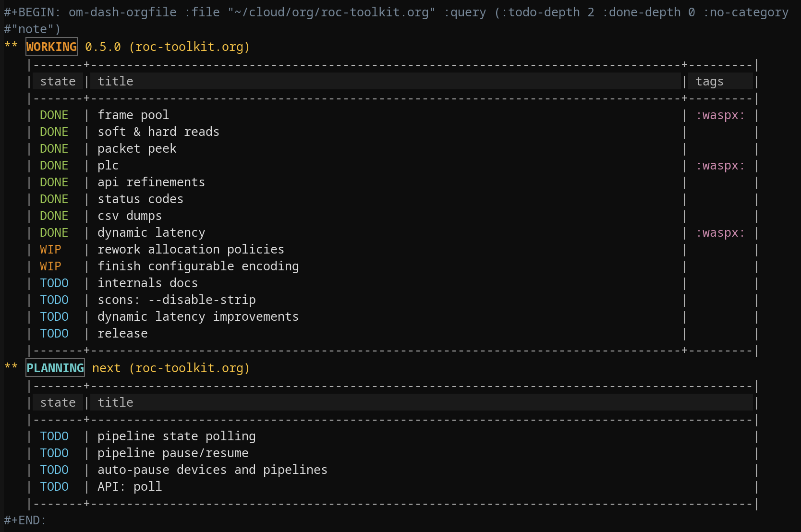The height and width of the screenshot is (532, 801).
Task: Click 'auto-pause devices and pipelines' cell
Action: click(x=213, y=470)
